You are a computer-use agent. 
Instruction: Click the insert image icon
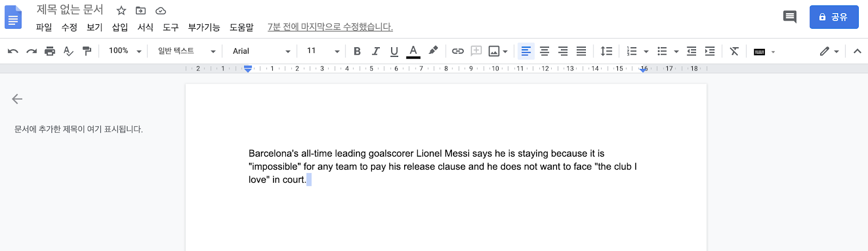[x=494, y=51]
